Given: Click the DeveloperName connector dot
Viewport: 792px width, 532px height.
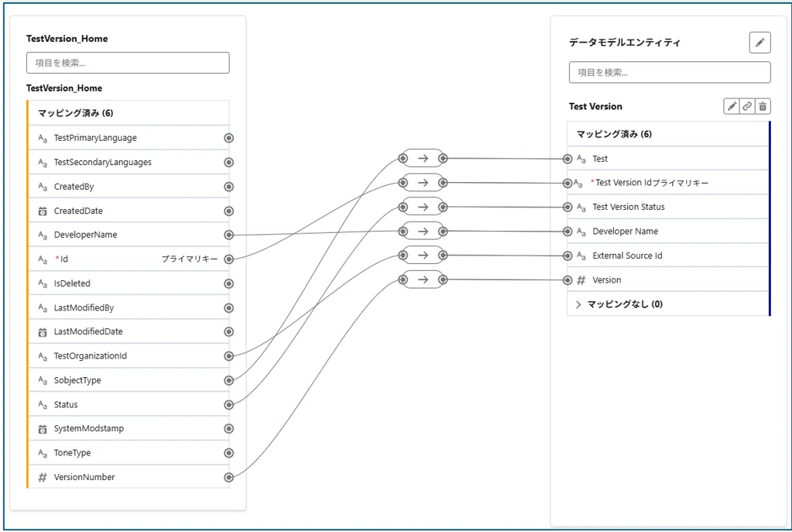Looking at the screenshot, I should tap(229, 235).
